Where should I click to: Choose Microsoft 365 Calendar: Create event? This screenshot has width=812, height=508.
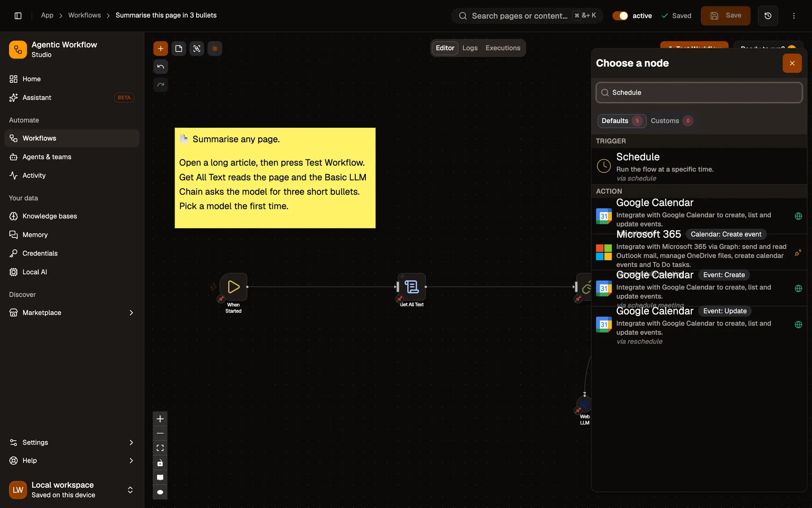coord(699,252)
